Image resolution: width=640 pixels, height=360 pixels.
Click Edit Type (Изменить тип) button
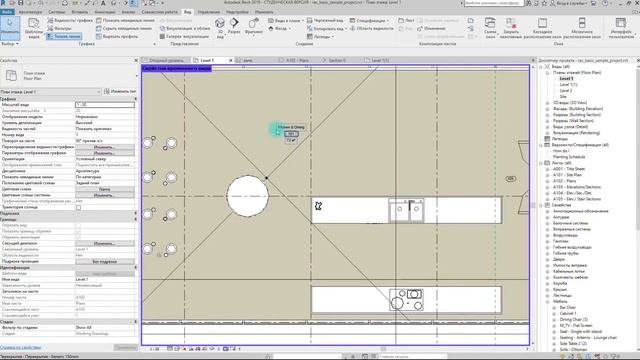(x=120, y=91)
